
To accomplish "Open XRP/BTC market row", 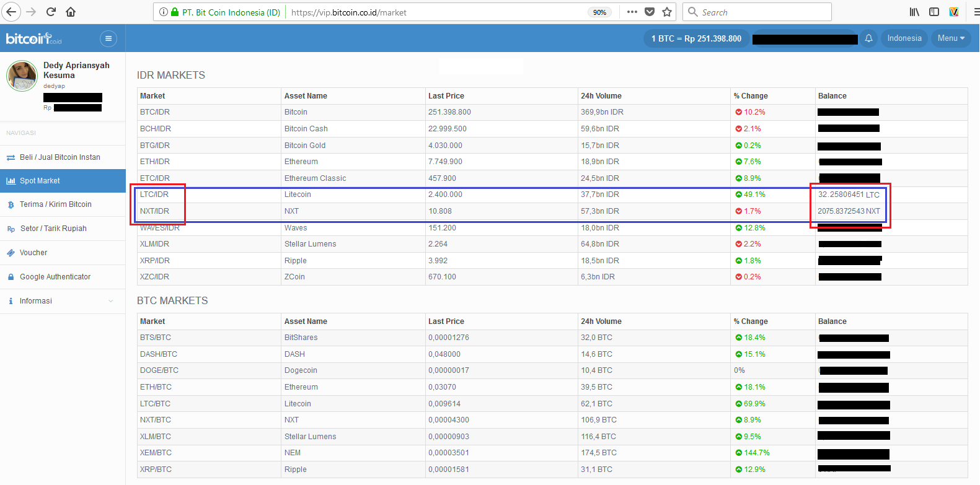I will coord(552,470).
